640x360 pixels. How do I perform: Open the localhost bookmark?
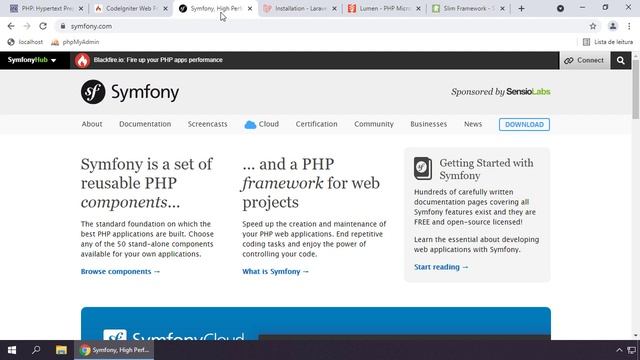tap(25, 42)
